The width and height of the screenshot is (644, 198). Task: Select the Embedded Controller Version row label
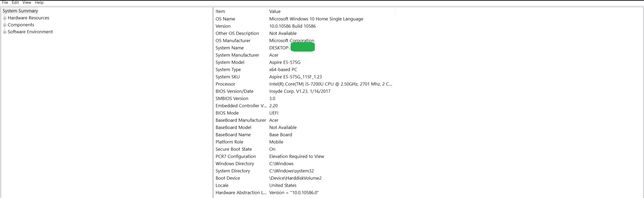pos(241,106)
